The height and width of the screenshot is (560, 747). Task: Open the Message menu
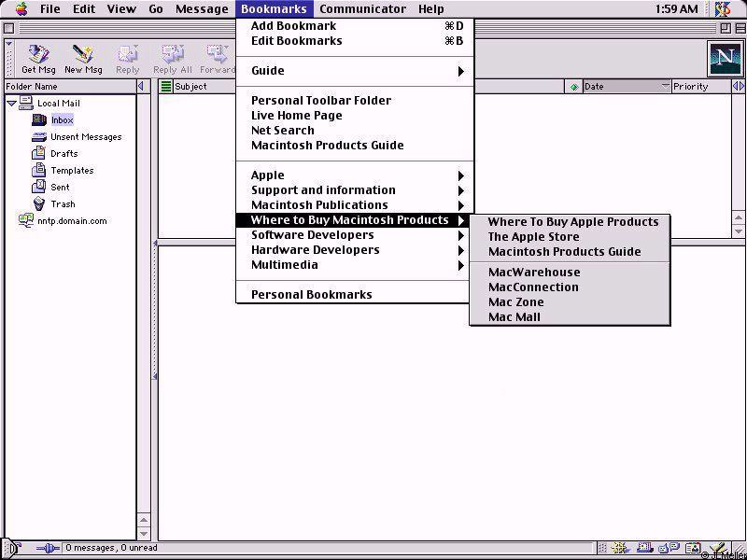pyautogui.click(x=202, y=8)
